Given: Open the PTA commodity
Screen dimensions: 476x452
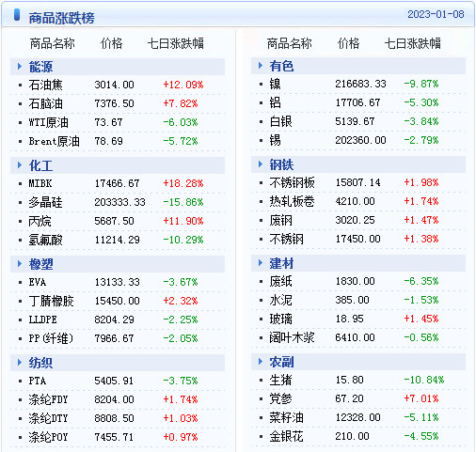Looking at the screenshot, I should coord(38,381).
